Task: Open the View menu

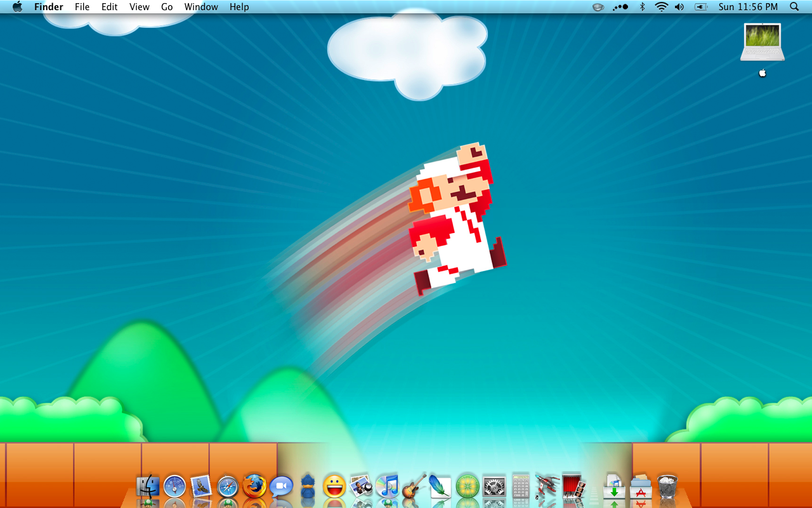Action: tap(140, 7)
